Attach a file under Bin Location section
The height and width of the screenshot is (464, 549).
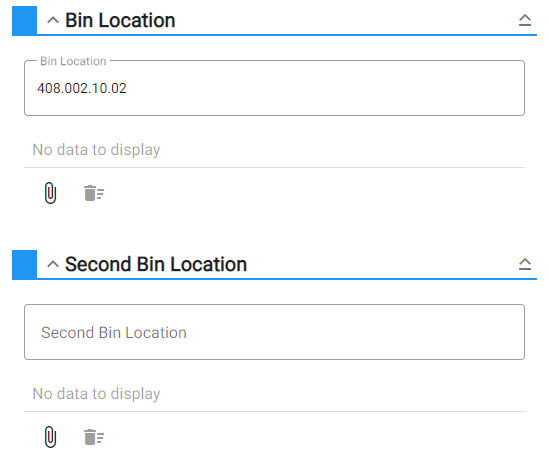tap(50, 193)
